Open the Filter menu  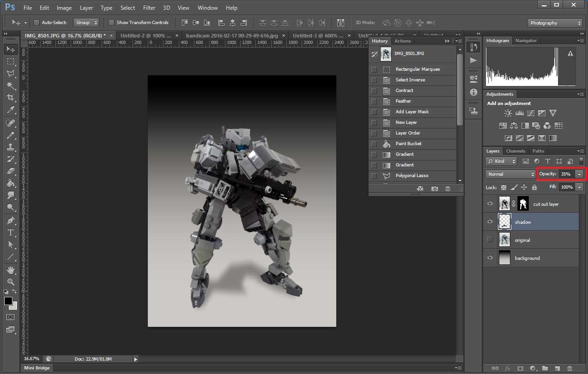[149, 8]
